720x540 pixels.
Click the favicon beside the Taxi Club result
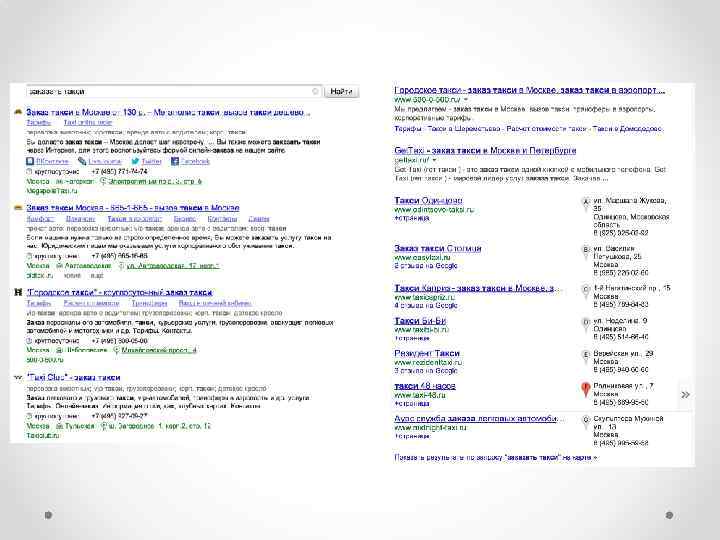[18, 377]
